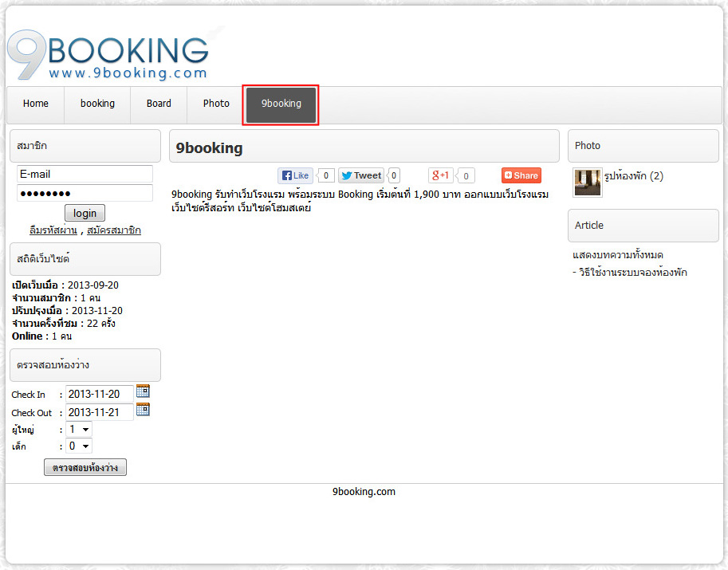Click the สมาชิก member panel header
The height and width of the screenshot is (570, 728).
85,146
